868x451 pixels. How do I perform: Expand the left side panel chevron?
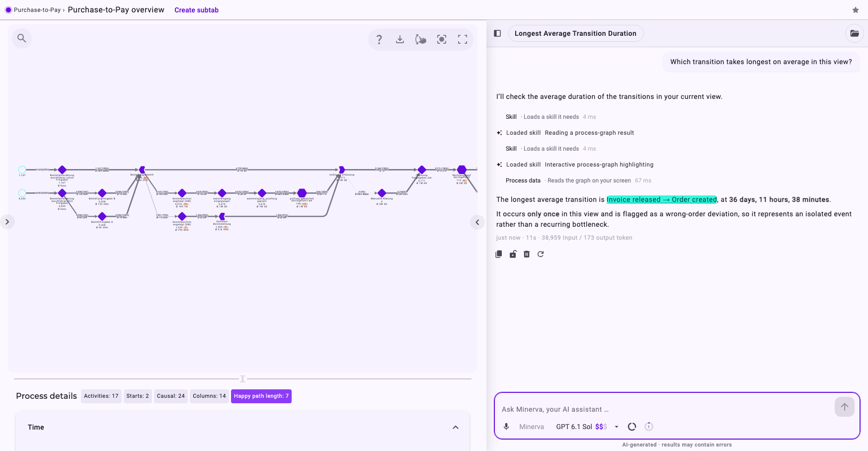click(7, 222)
